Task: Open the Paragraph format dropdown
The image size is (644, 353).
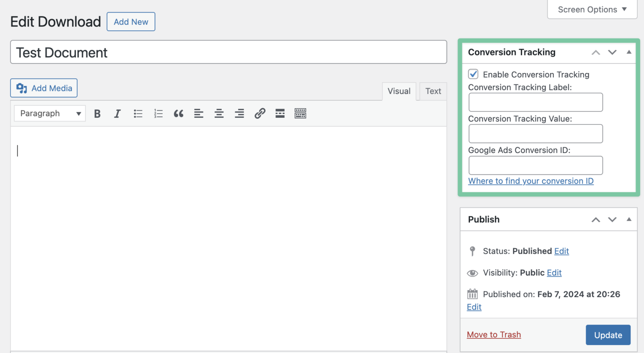Action: tap(50, 114)
